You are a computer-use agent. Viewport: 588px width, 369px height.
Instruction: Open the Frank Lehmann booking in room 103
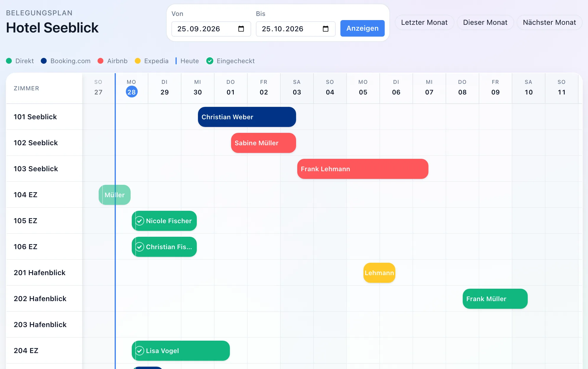tap(363, 169)
